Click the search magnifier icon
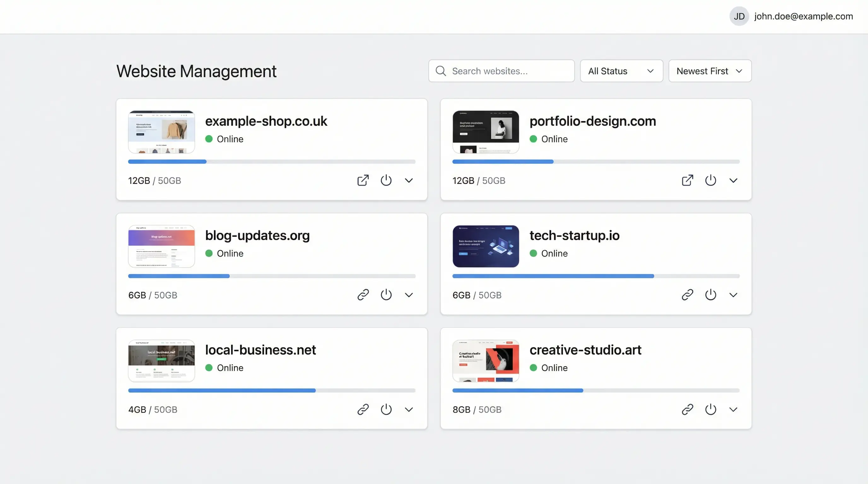 click(x=441, y=71)
